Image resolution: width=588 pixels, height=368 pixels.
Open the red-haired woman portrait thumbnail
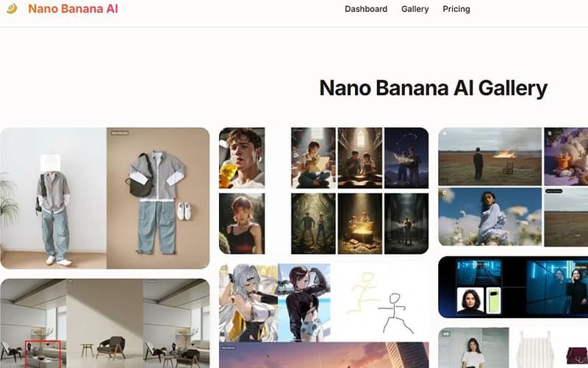(242, 224)
